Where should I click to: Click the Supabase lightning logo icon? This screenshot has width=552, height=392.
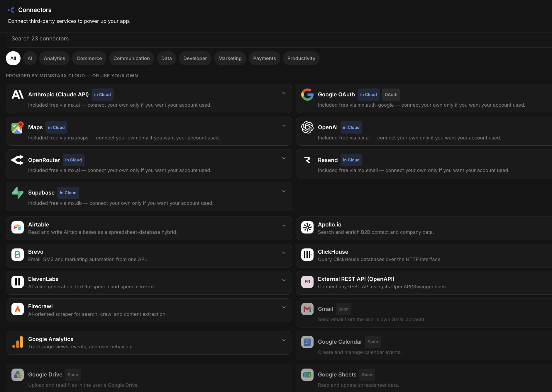tap(18, 193)
